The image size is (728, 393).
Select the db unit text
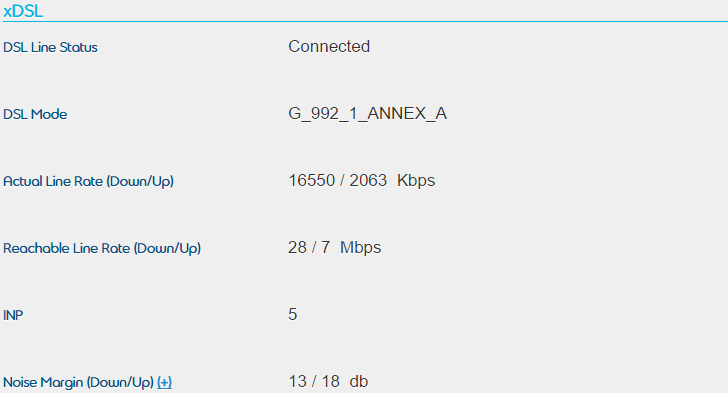click(359, 381)
